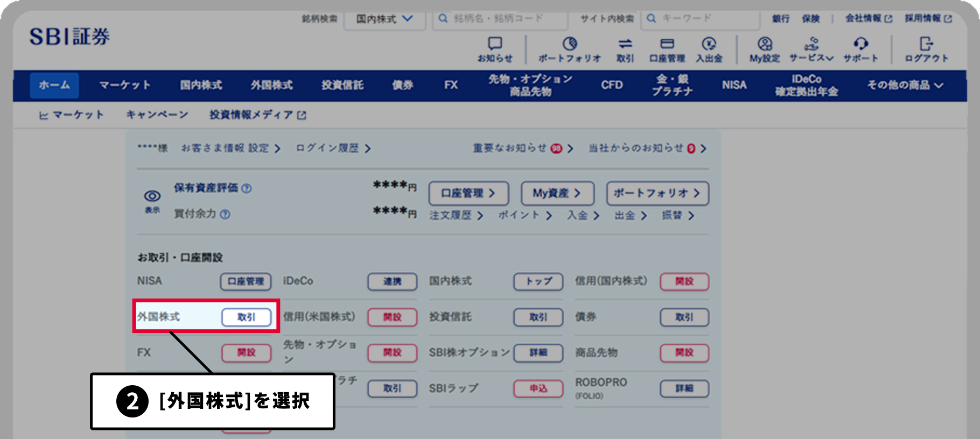The width and height of the screenshot is (980, 439).
Task: Click the SBI証券 logo
Action: coord(69,37)
